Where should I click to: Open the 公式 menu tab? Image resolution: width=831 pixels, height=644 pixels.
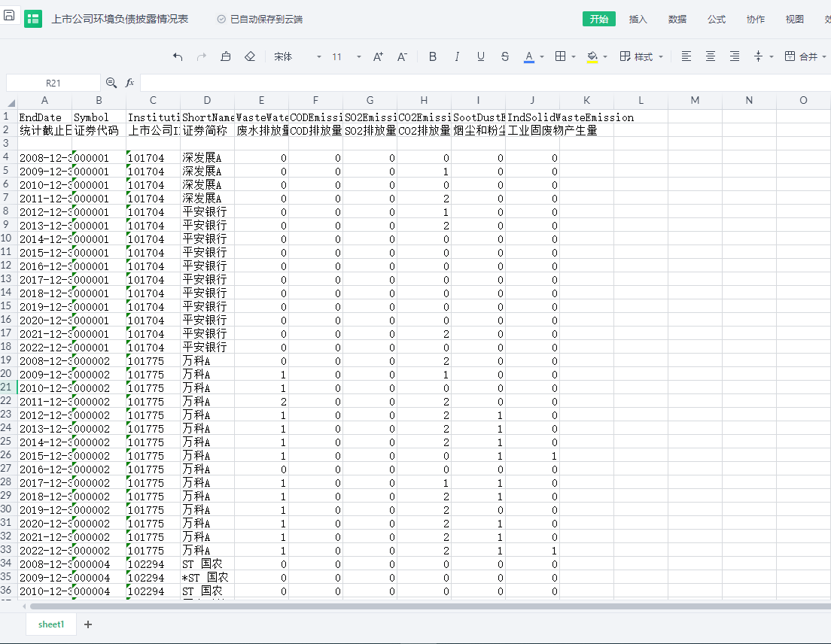click(x=716, y=20)
